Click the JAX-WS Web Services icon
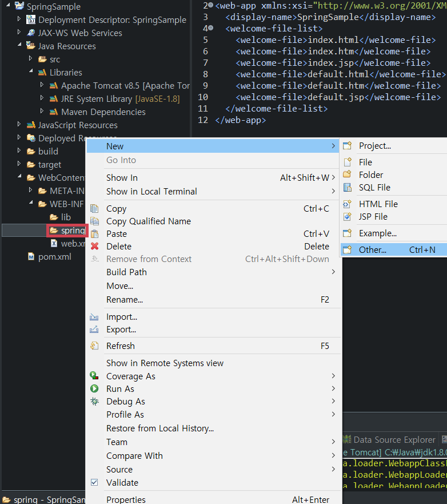The image size is (447, 504). point(31,33)
